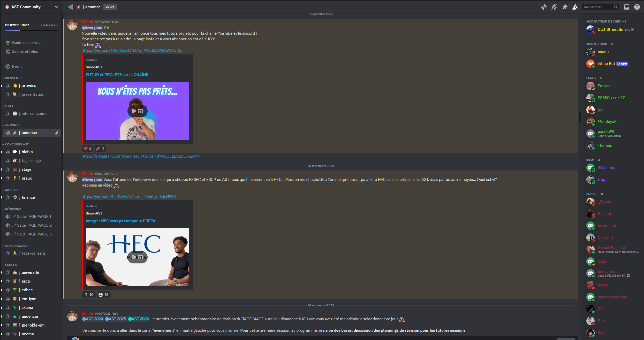The image size is (644, 340).
Task: Click the search icon in top right
Action: point(615,6)
